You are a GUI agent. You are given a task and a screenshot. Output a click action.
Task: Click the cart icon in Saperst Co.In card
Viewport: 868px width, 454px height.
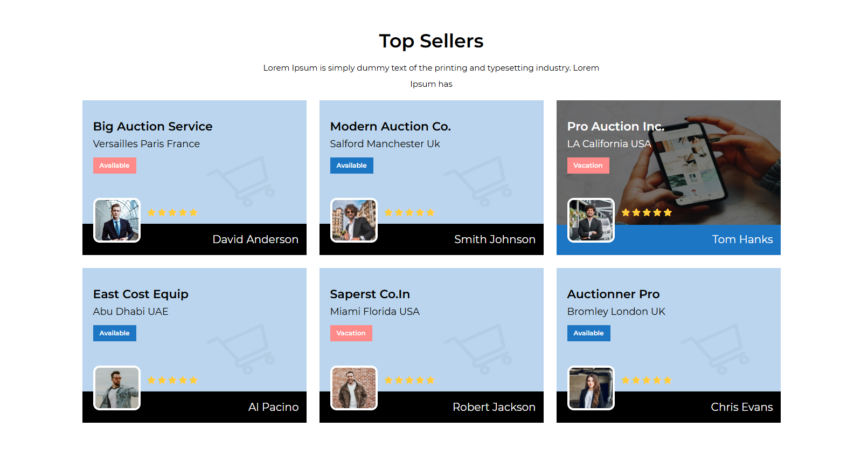tap(480, 348)
